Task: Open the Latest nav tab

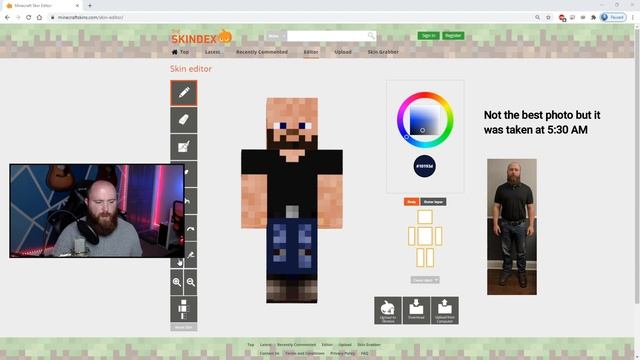Action: [x=213, y=52]
